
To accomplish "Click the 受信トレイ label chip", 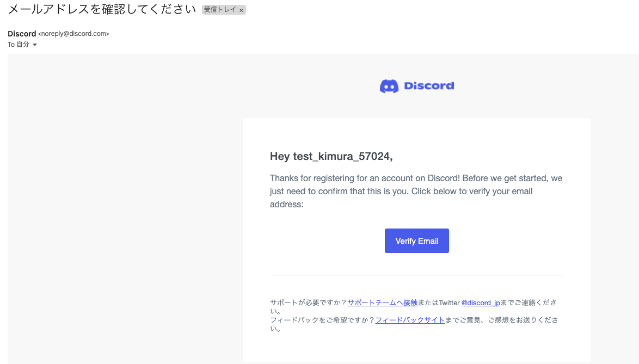I will [220, 9].
